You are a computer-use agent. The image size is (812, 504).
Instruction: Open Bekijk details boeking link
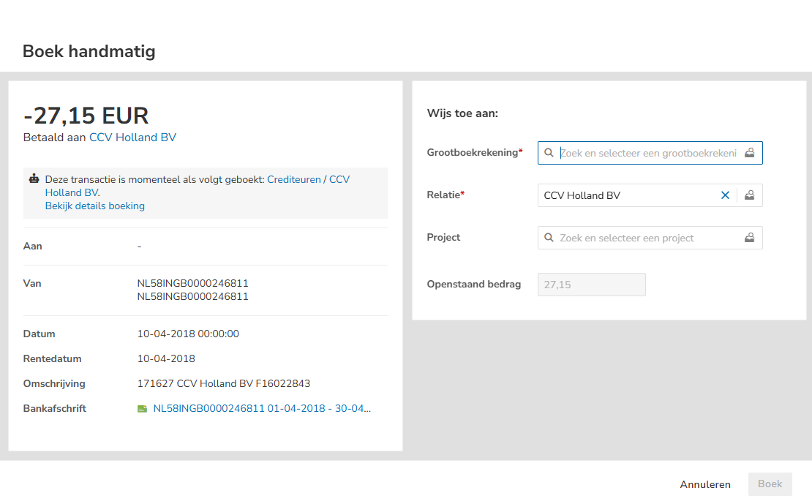coord(95,206)
